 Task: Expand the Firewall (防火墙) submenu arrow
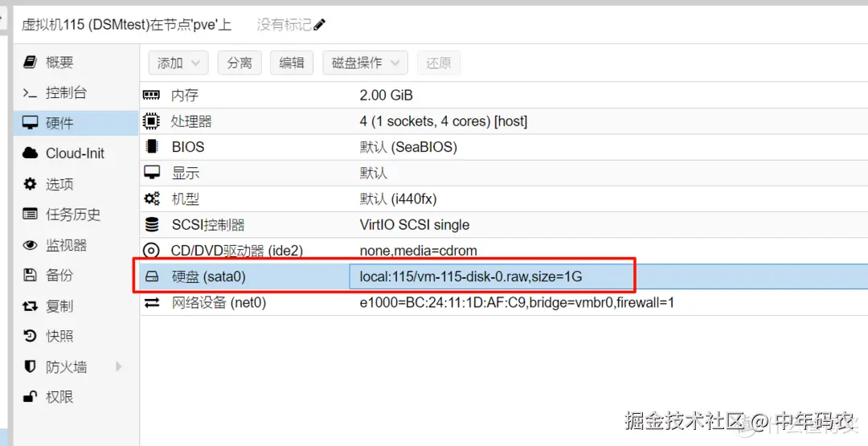(118, 366)
